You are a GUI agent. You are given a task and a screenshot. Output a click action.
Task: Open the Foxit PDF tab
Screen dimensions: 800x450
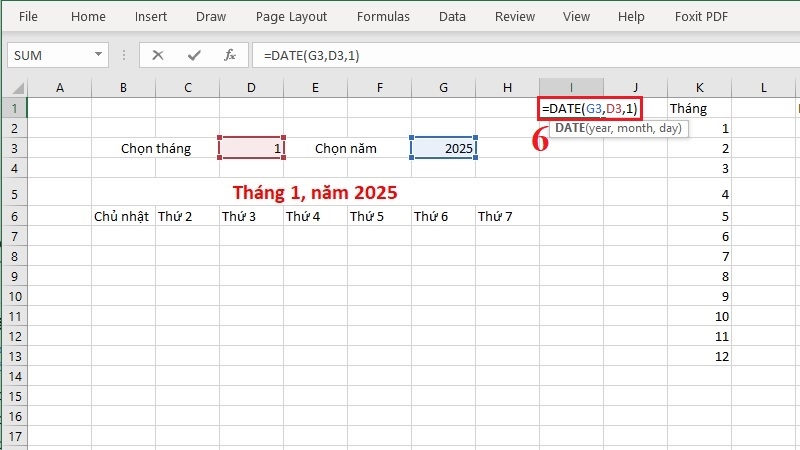pos(701,16)
